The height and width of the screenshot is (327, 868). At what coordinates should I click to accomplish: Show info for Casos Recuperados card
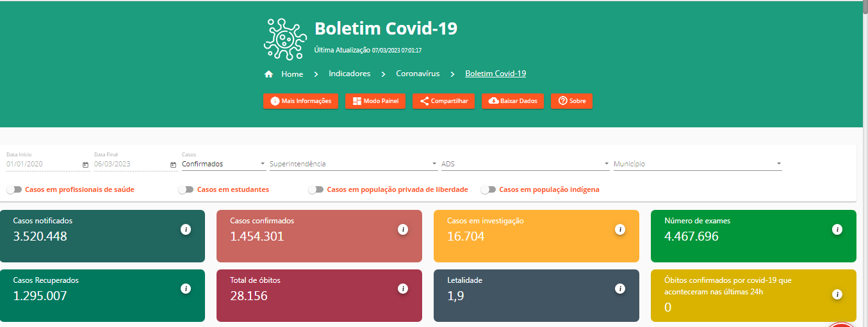click(x=186, y=289)
